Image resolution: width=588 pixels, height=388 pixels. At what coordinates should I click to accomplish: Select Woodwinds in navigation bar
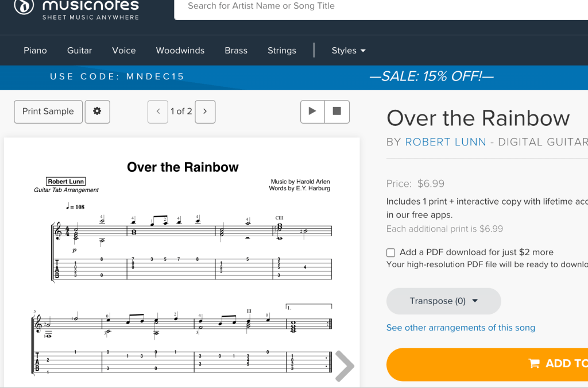coord(180,51)
